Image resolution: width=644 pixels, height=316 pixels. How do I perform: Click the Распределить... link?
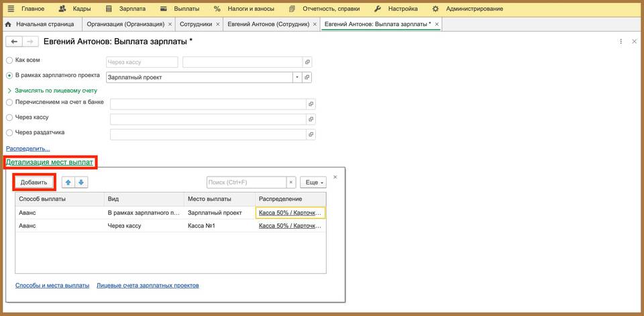coord(28,149)
